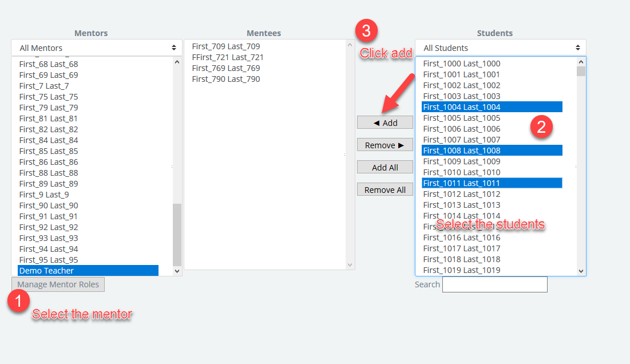Click the Remove button
Image resolution: width=630 pixels, height=364 pixels.
[x=385, y=145]
